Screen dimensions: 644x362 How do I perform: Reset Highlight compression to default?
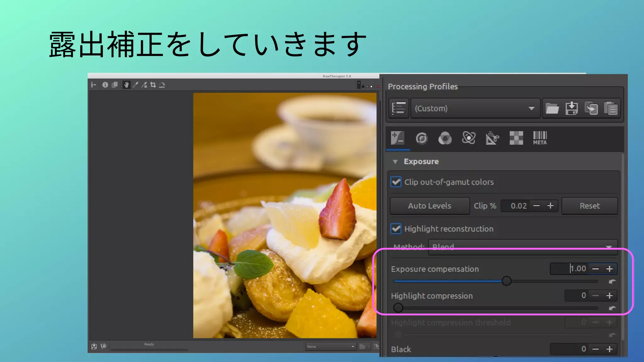pos(612,308)
